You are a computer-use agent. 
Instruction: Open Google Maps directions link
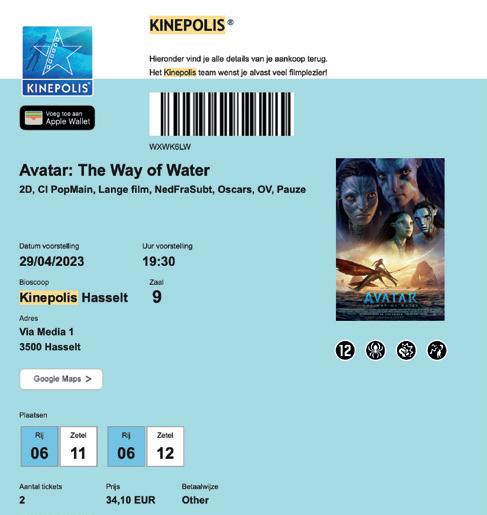pyautogui.click(x=61, y=379)
